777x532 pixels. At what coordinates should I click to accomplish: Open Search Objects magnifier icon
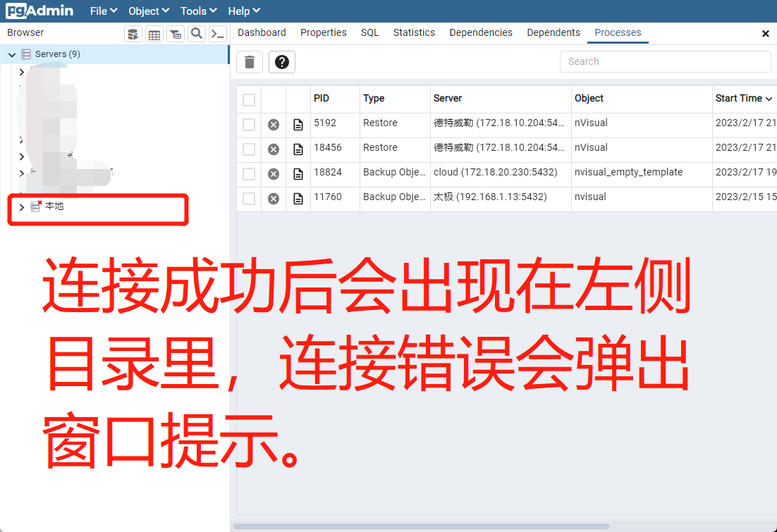click(197, 34)
